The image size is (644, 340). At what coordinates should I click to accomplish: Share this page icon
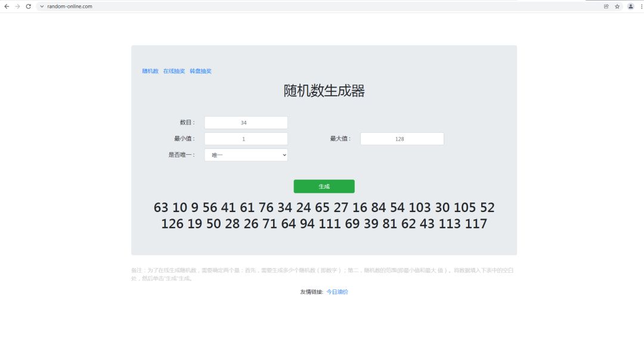coord(606,7)
